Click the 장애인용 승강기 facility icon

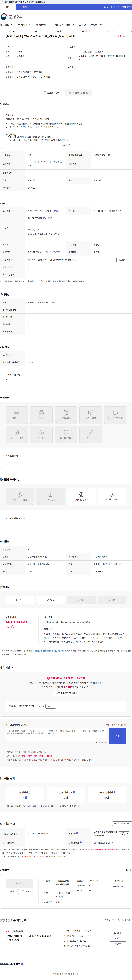pyautogui.click(x=51, y=497)
